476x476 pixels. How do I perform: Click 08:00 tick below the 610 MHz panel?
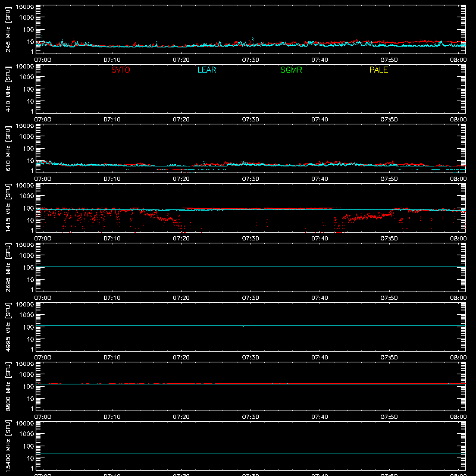click(x=458, y=179)
